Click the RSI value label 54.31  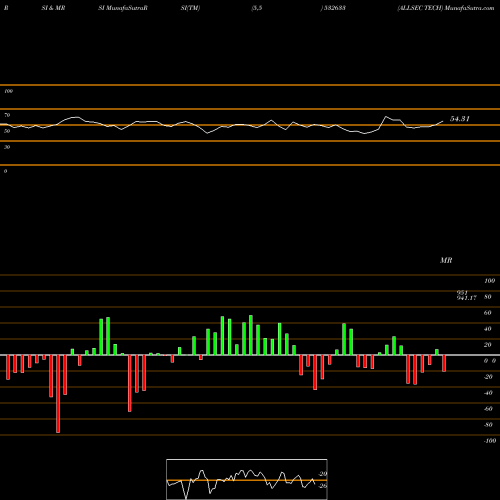pos(460,119)
